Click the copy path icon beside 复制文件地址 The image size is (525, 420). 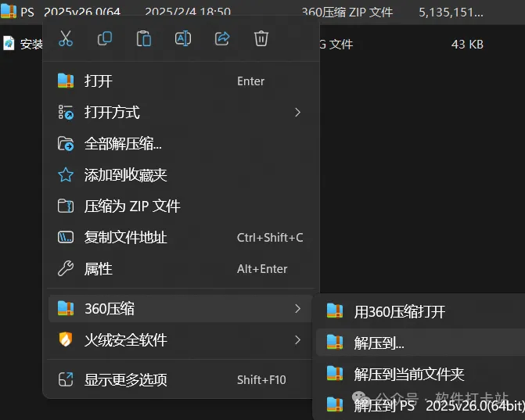(x=66, y=237)
